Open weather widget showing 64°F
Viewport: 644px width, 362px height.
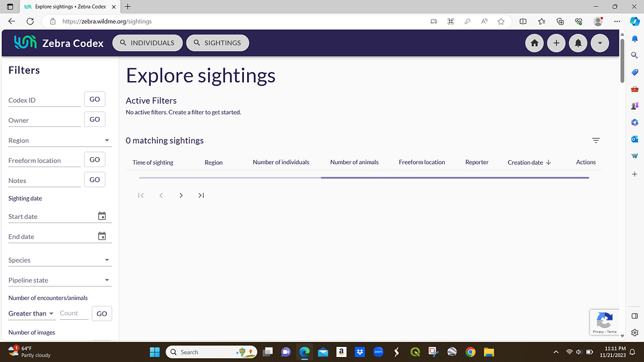pos(30,352)
